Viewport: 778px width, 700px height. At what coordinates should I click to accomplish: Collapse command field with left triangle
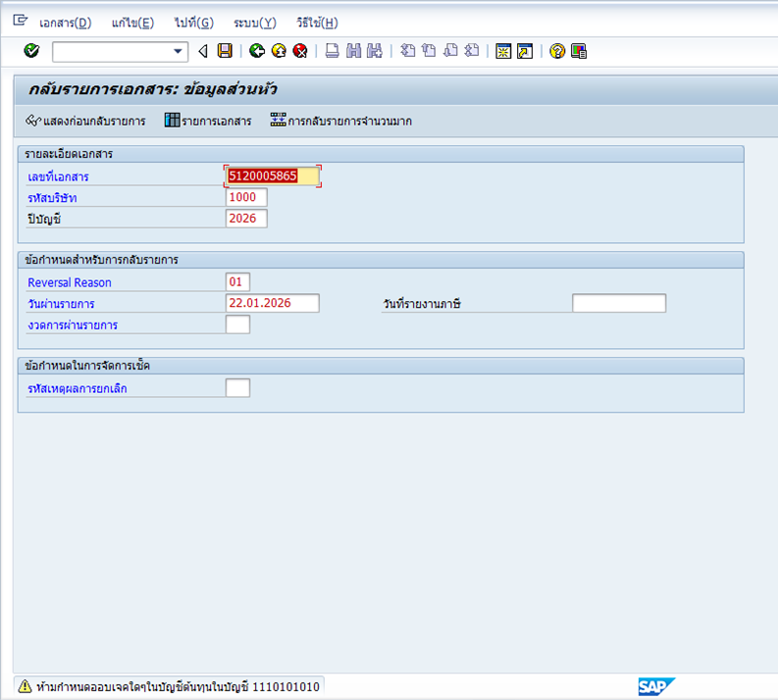pyautogui.click(x=202, y=51)
